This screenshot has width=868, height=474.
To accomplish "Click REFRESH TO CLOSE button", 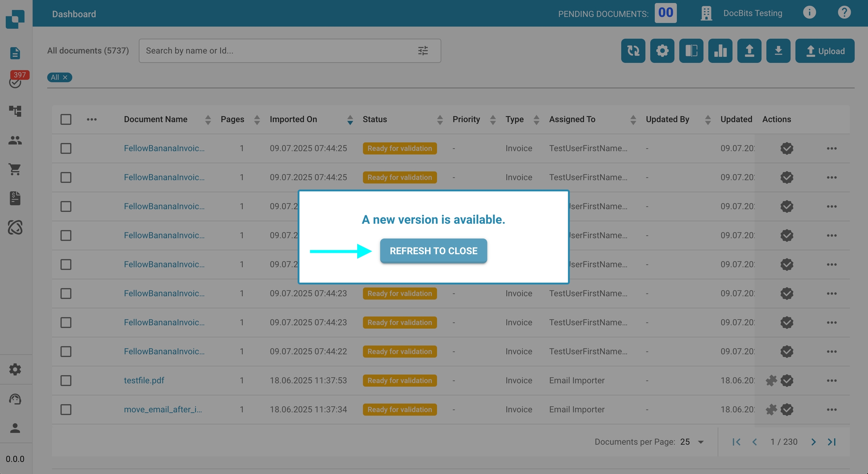I will click(433, 251).
